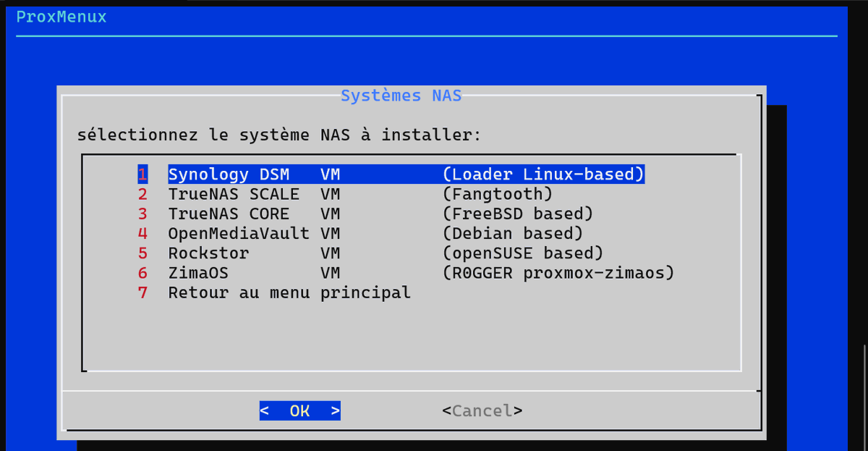This screenshot has width=868, height=451.
Task: Click the (FreeBSD based) description
Action: (518, 214)
